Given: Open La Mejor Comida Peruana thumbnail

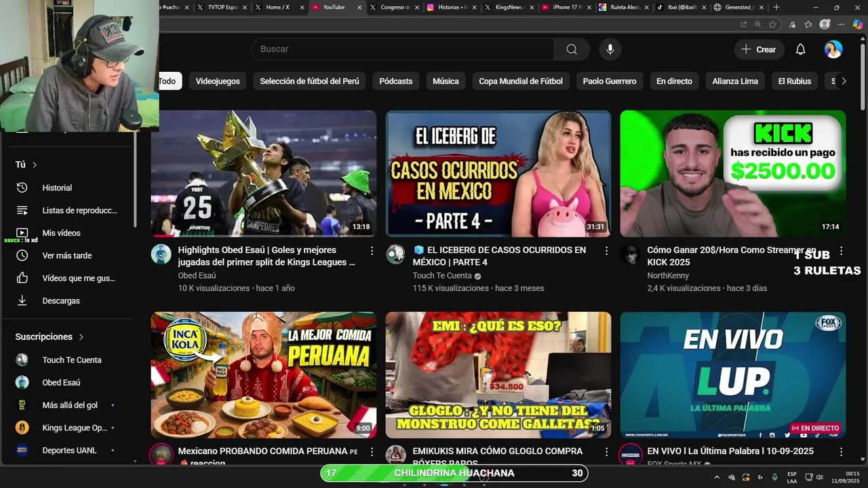Looking at the screenshot, I should (264, 375).
